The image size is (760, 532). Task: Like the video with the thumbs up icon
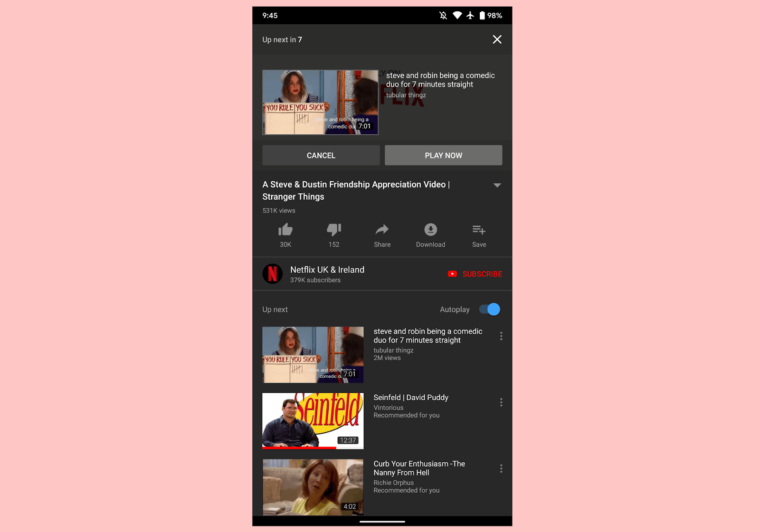coord(285,230)
